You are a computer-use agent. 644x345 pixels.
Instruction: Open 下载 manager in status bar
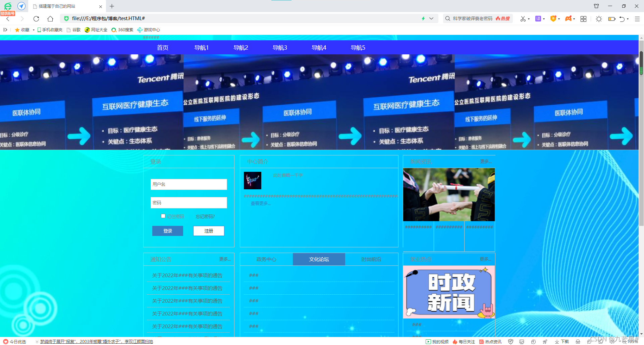(562, 342)
